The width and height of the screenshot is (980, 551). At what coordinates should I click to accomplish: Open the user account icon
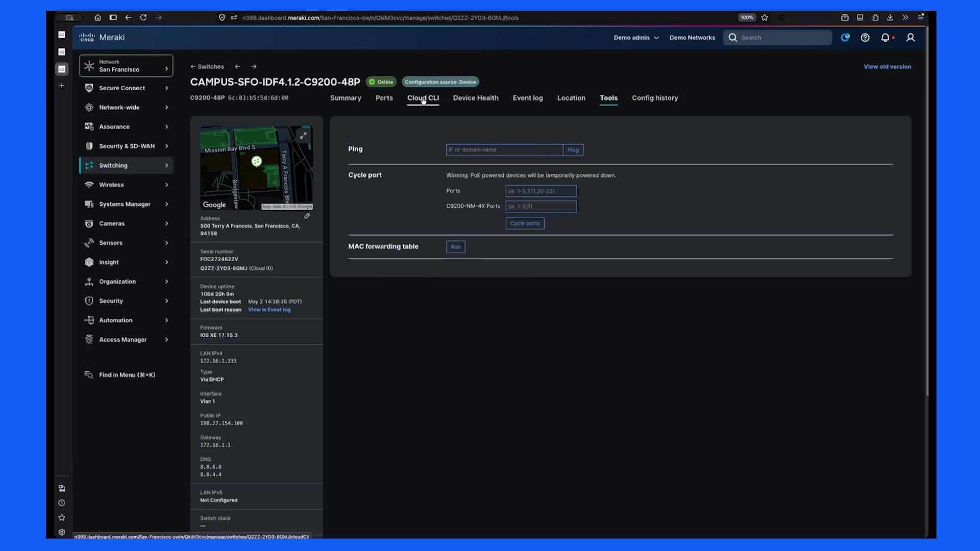coord(911,38)
